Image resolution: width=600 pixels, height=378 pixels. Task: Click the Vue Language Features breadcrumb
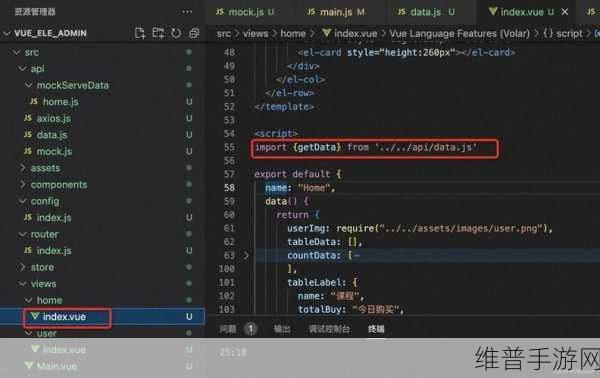(x=460, y=34)
